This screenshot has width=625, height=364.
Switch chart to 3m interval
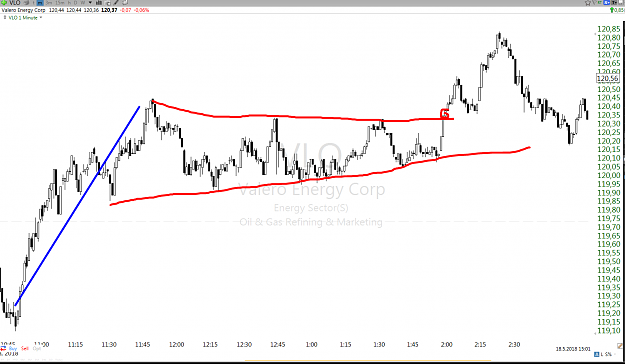49,3
